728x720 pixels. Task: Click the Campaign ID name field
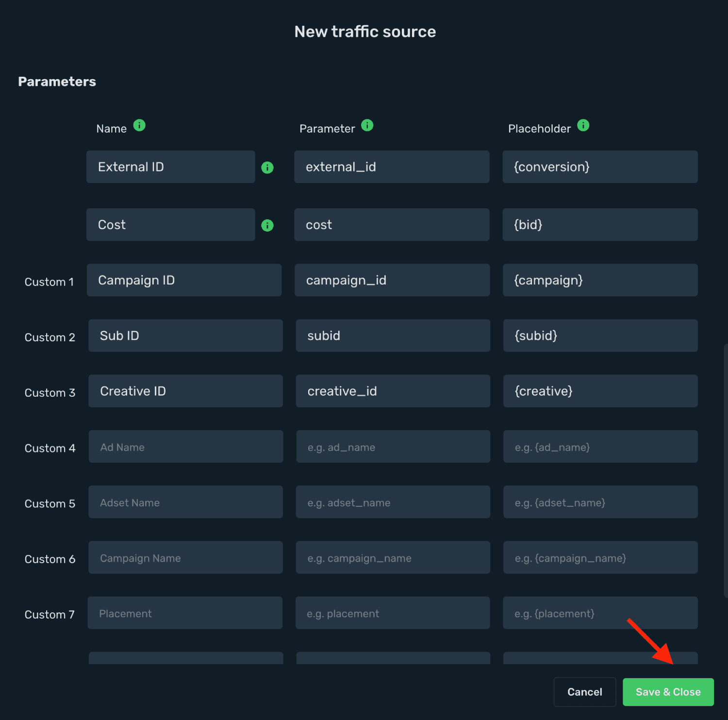click(184, 280)
